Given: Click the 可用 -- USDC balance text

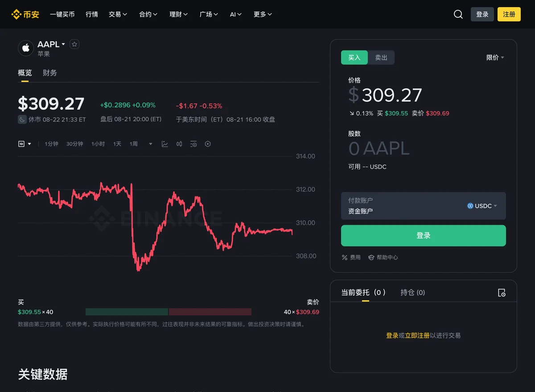Looking at the screenshot, I should (367, 167).
